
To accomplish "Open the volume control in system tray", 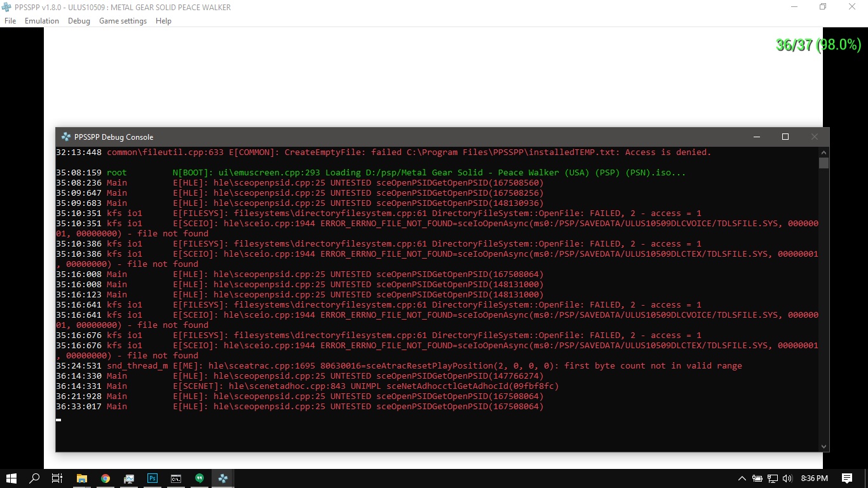I will 787,478.
